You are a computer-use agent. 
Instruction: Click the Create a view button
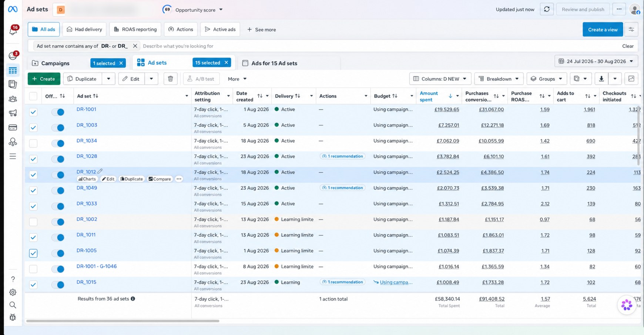(x=603, y=30)
